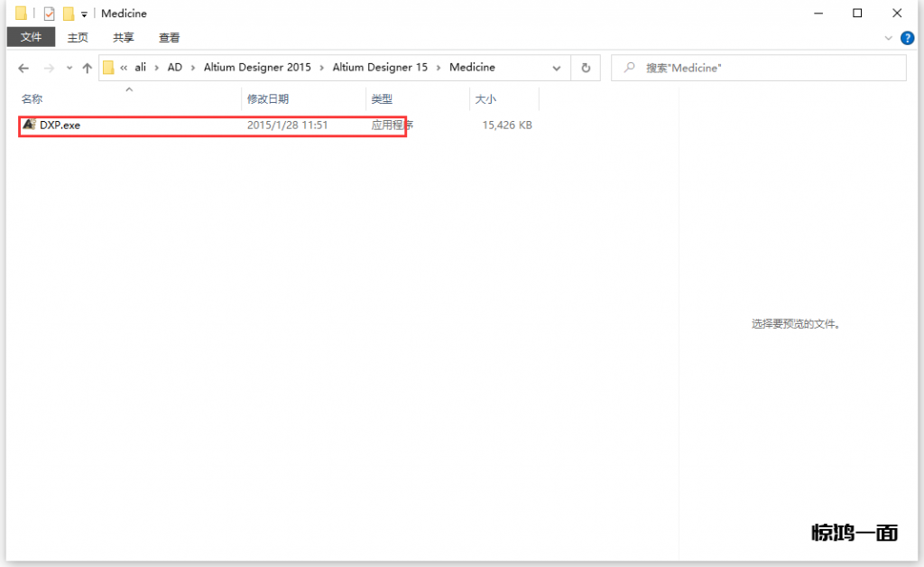The width and height of the screenshot is (924, 567).
Task: Go up one folder level with up arrow
Action: tap(87, 68)
